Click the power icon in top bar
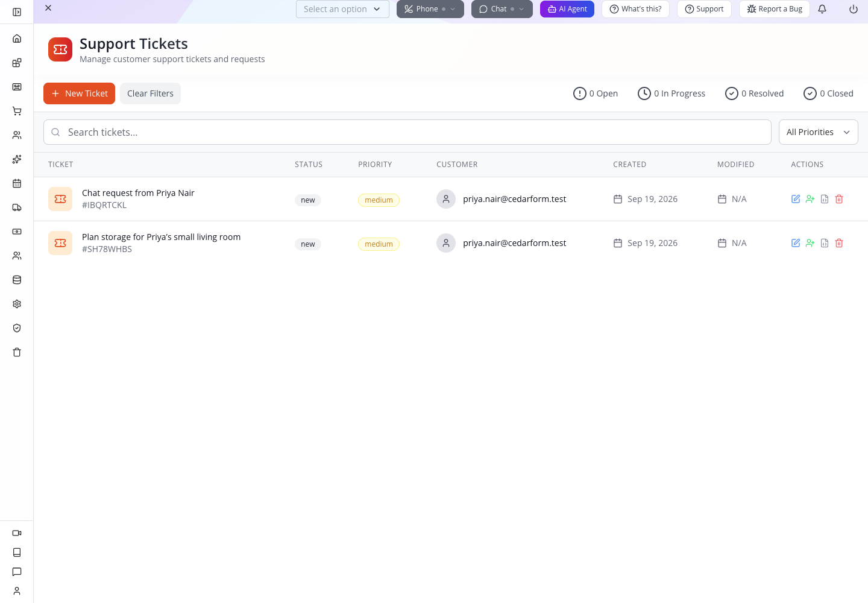The image size is (868, 603). pyautogui.click(x=854, y=9)
